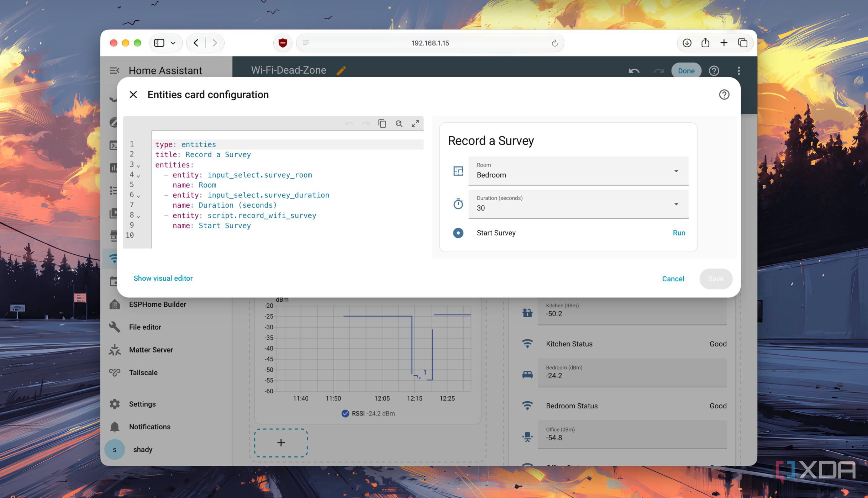Show Safari tab overview
This screenshot has height=498, width=868.
click(743, 43)
